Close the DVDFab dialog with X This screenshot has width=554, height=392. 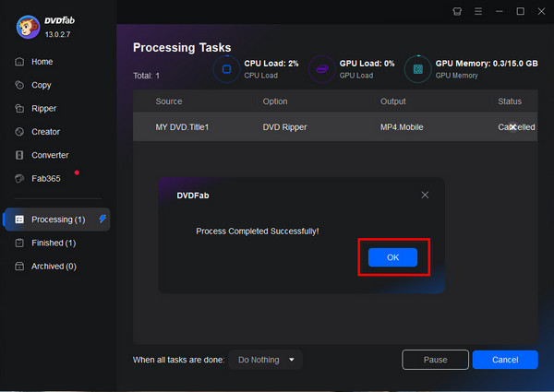pos(425,195)
